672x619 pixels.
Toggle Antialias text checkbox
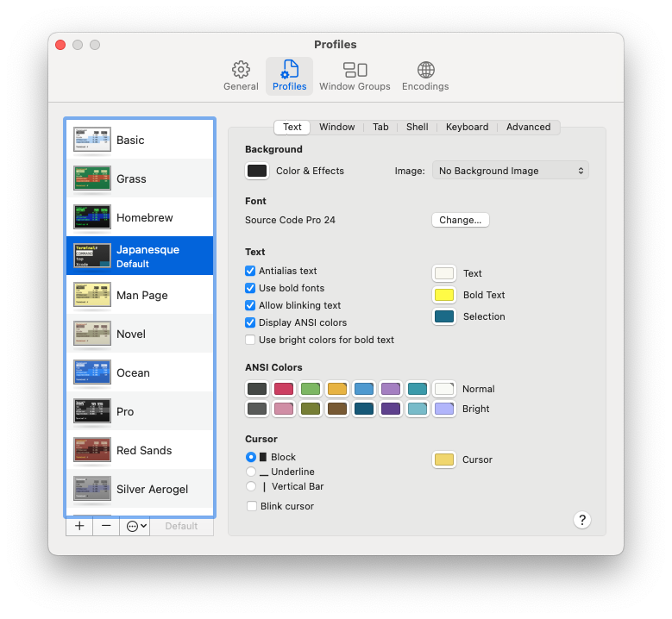(250, 271)
